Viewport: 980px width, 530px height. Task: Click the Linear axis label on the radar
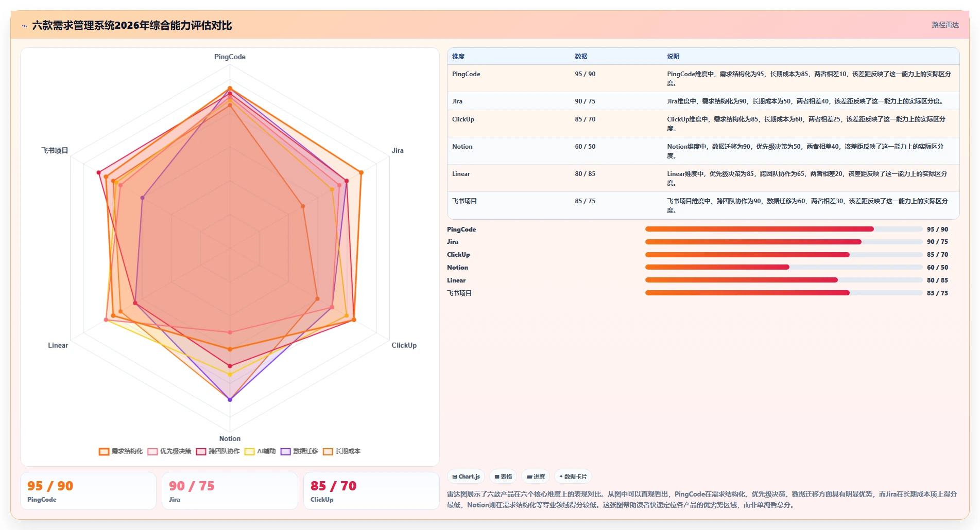(58, 345)
